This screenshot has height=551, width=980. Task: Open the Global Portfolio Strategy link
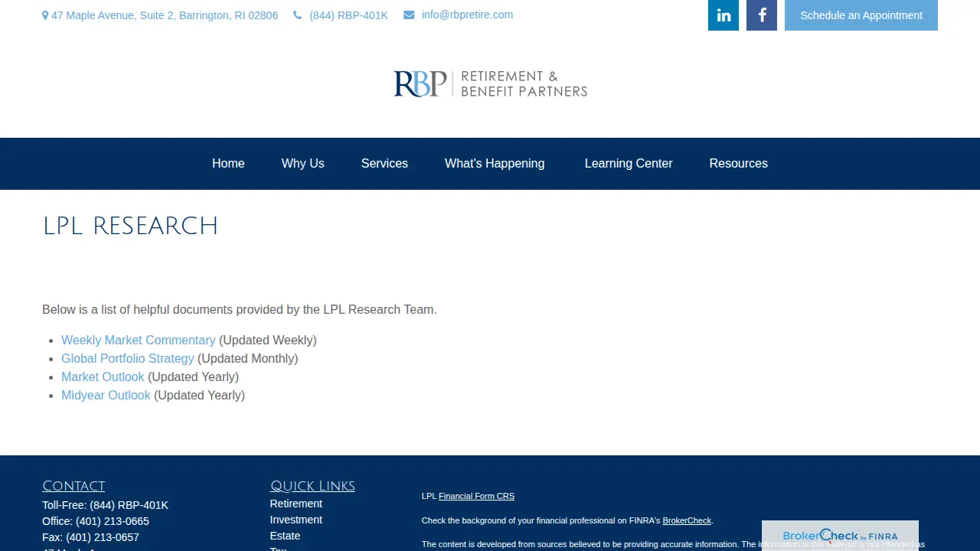click(x=128, y=358)
